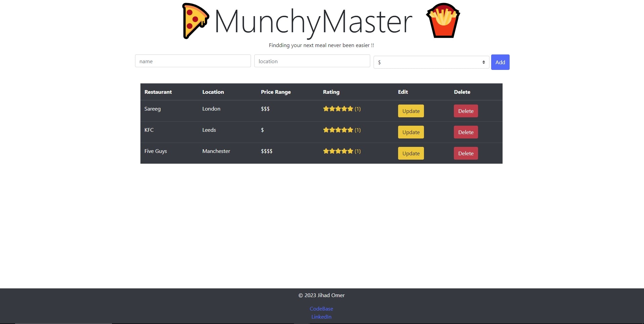The image size is (644, 324).
Task: Remove Five Guys with Delete button
Action: point(466,154)
